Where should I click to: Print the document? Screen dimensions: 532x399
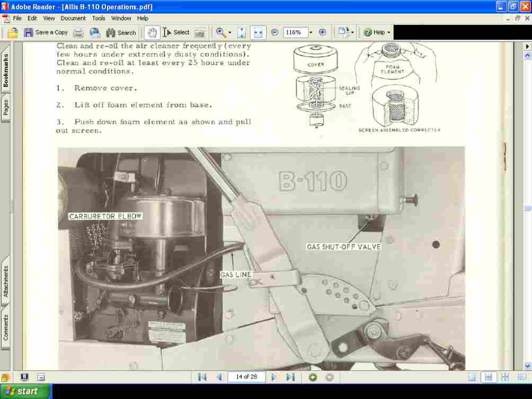pyautogui.click(x=78, y=32)
